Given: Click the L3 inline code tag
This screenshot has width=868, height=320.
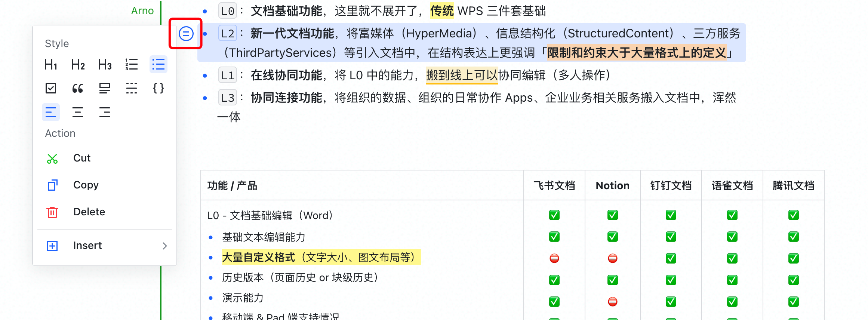Looking at the screenshot, I should tap(228, 98).
